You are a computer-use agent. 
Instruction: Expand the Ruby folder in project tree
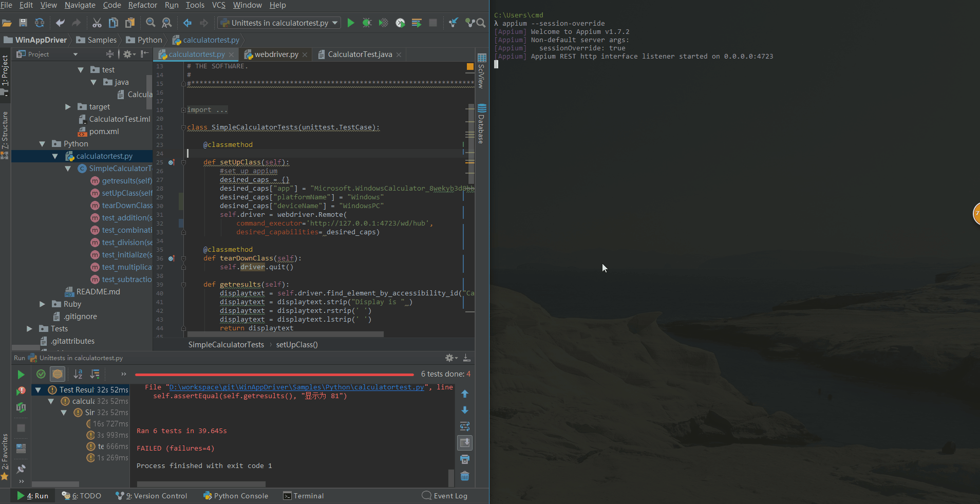[42, 304]
